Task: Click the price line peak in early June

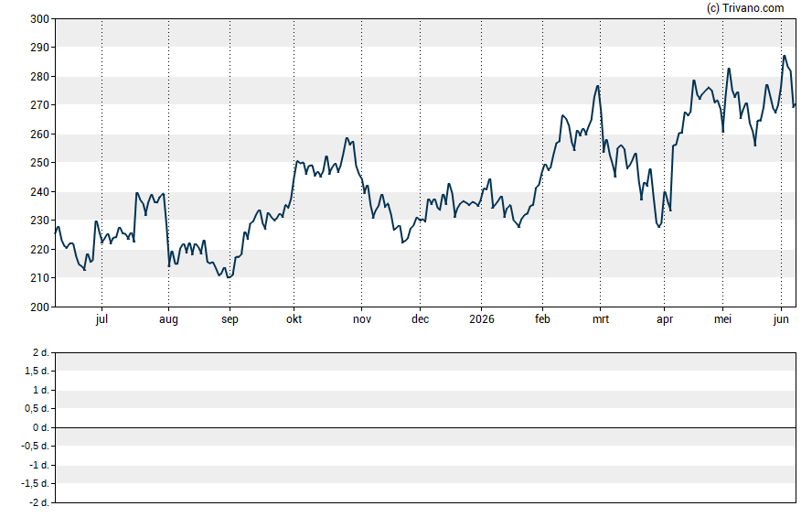Action: tap(784, 56)
